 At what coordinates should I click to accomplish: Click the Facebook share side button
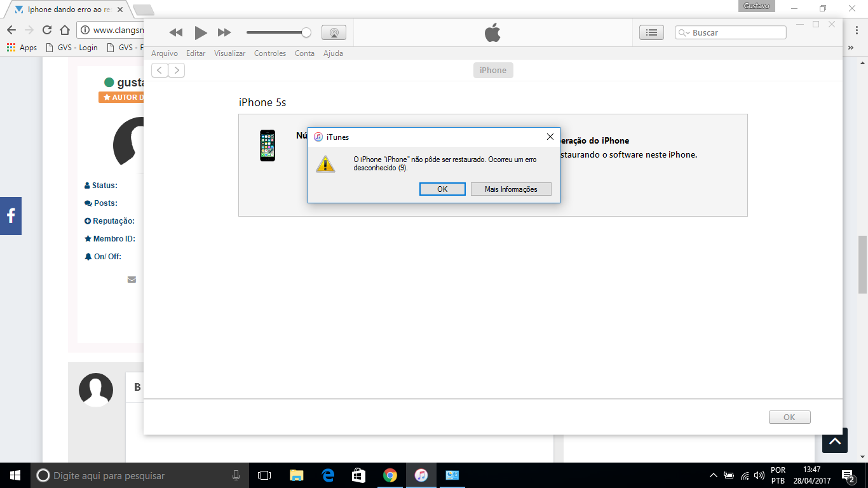(11, 216)
